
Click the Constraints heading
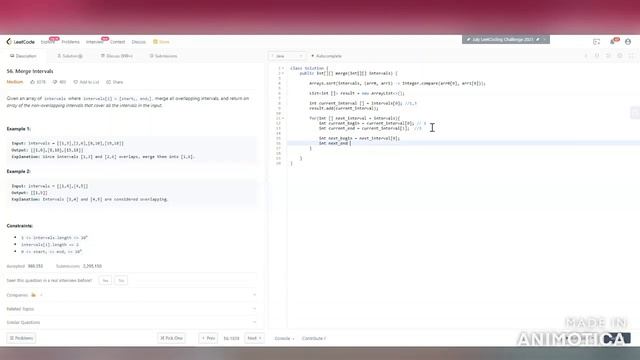point(20,226)
